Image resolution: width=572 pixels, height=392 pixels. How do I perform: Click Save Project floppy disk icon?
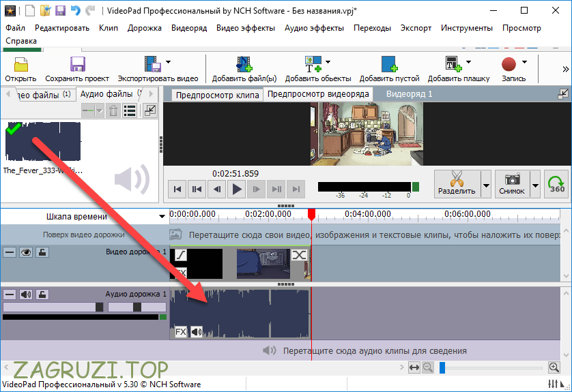(77, 65)
